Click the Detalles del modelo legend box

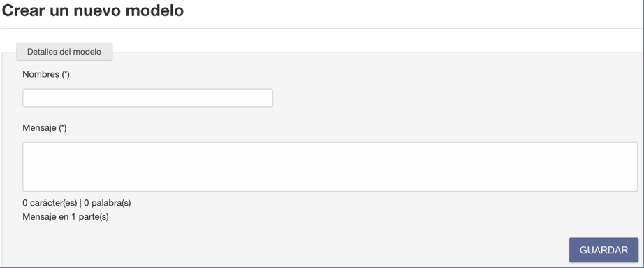click(x=64, y=52)
